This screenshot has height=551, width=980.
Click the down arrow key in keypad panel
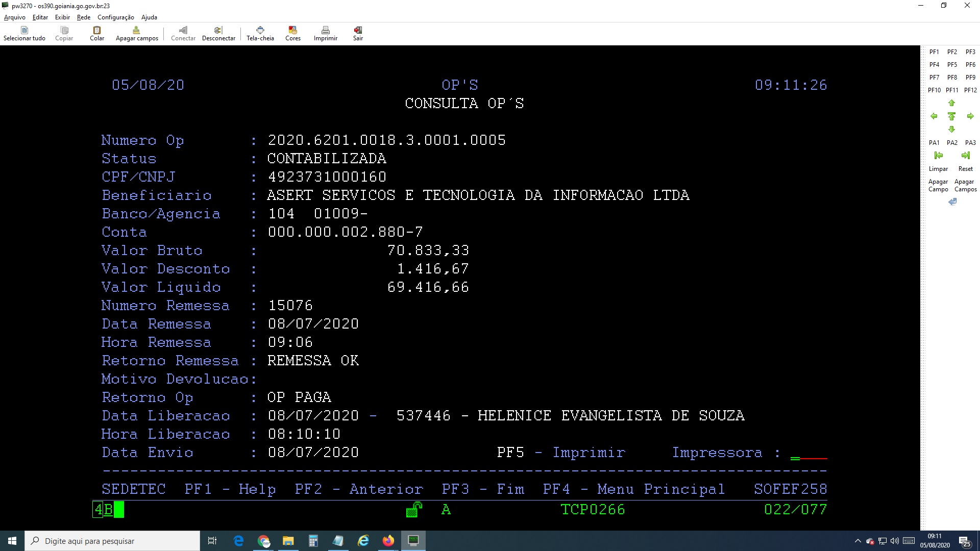(x=951, y=130)
